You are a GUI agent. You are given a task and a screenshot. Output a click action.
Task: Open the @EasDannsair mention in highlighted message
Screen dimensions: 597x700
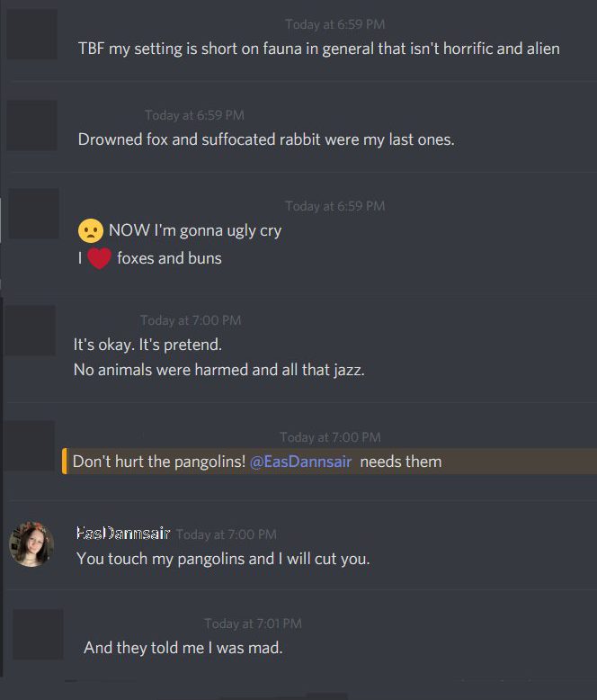[x=300, y=462]
